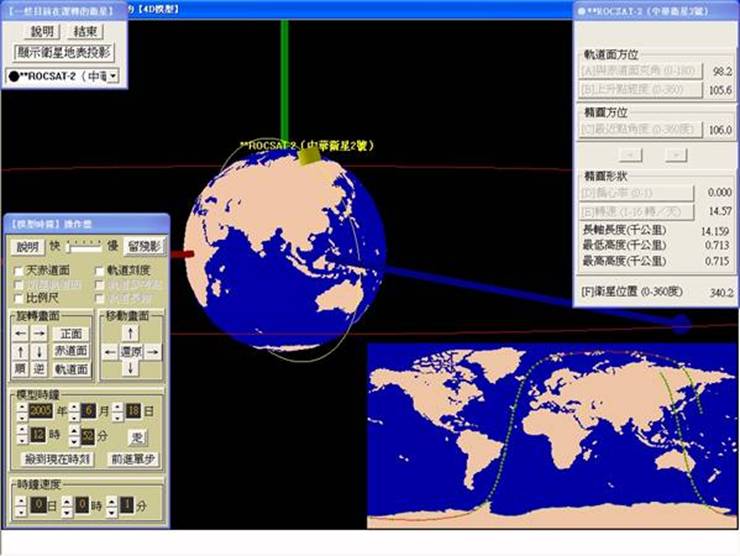The width and height of the screenshot is (740, 556).
Task: Click rotate-right arrow in 旋轉畫面 group
Action: pos(39,333)
